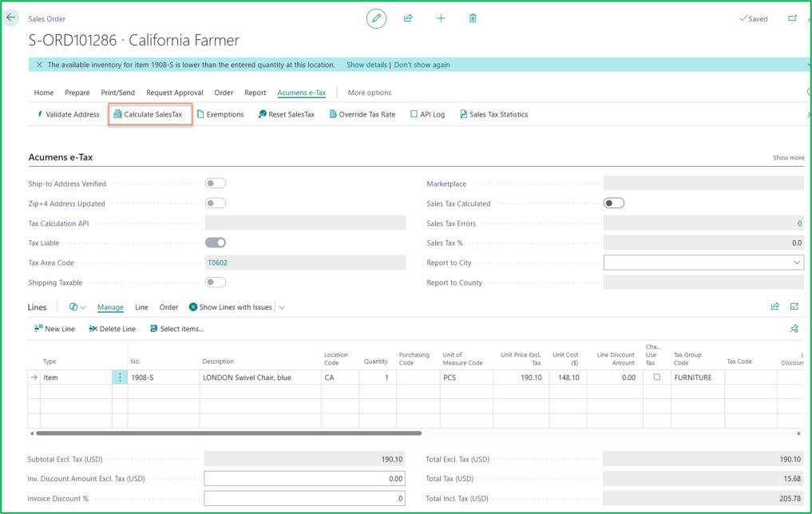Image resolution: width=812 pixels, height=514 pixels.
Task: Click Reset SalesTax action
Action: (x=287, y=114)
